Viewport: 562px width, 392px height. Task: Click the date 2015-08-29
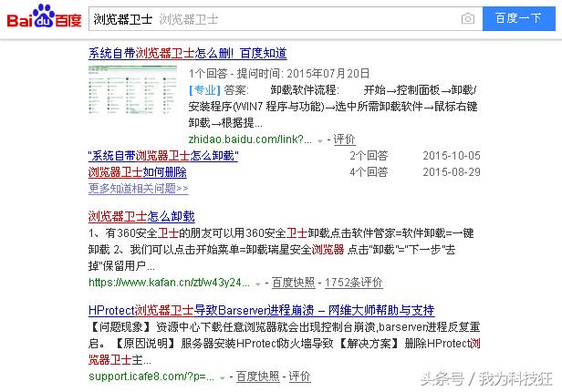(452, 172)
